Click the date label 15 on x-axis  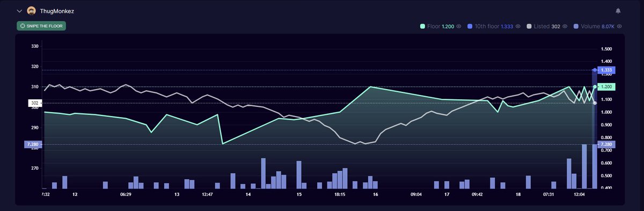[299, 194]
